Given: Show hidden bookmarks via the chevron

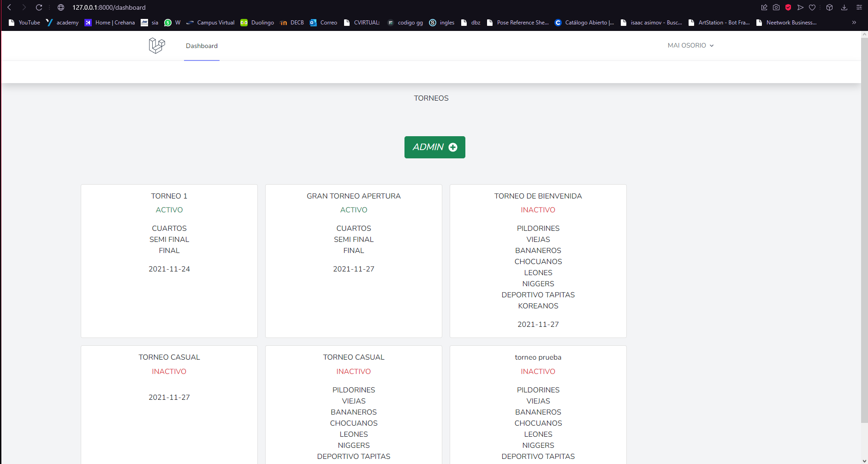Looking at the screenshot, I should [855, 22].
